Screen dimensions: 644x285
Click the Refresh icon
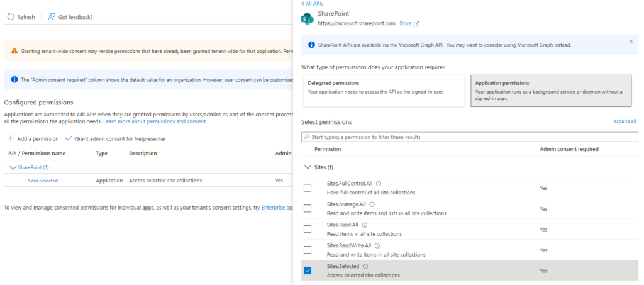click(11, 17)
